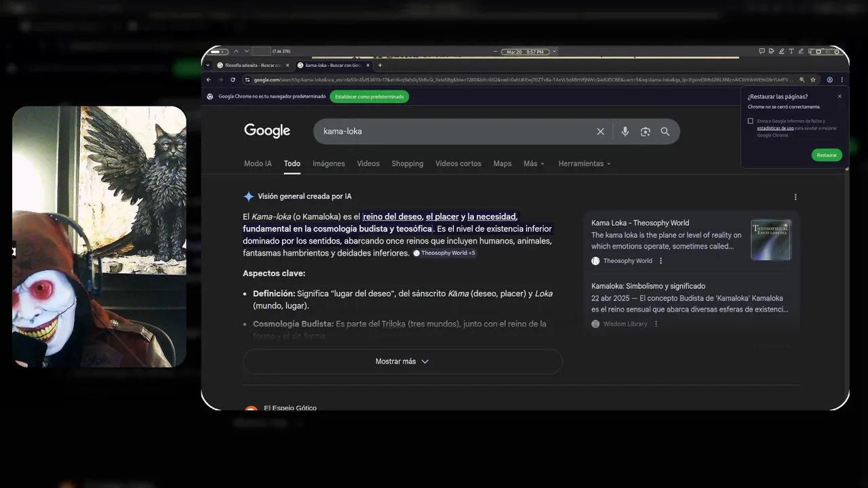Focus the kama-loka search input field
The width and height of the screenshot is (868, 488).
[x=454, y=131]
